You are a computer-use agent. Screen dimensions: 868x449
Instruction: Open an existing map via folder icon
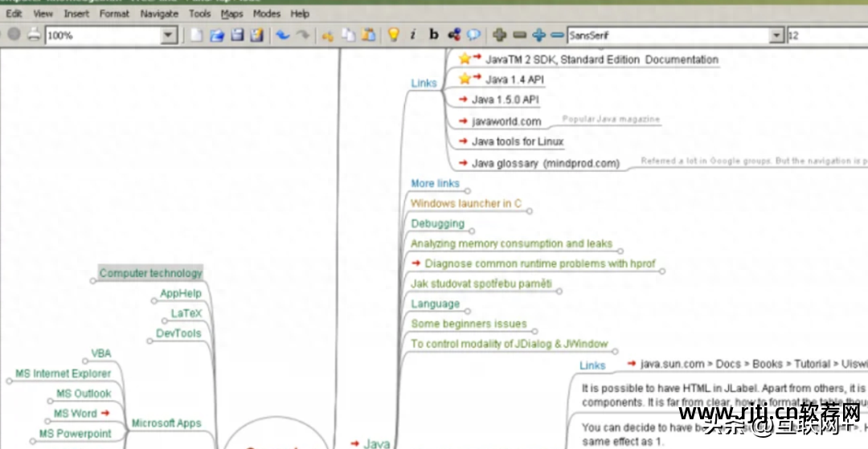(217, 35)
